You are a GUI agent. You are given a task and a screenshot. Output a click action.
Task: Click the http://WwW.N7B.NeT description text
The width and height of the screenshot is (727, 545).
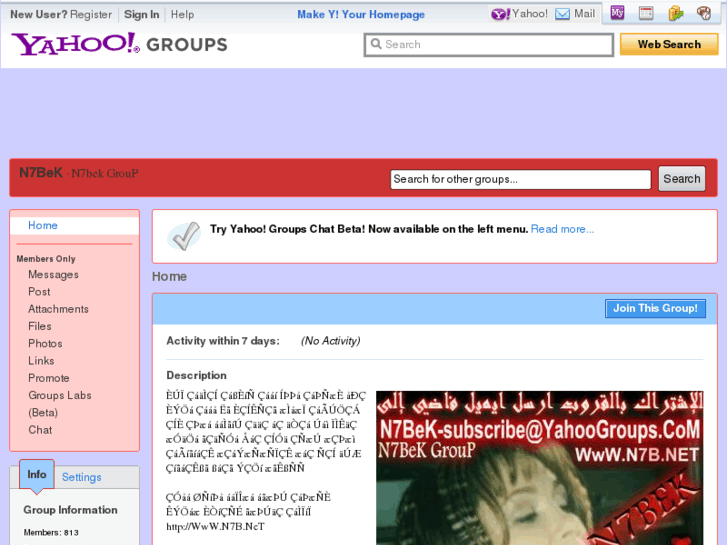point(215,526)
